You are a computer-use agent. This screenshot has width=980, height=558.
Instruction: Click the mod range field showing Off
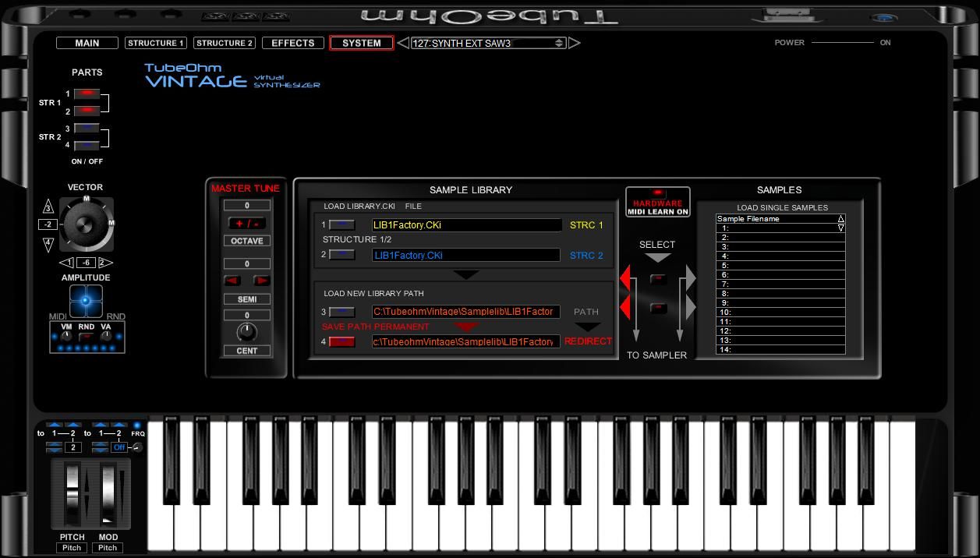tap(119, 447)
